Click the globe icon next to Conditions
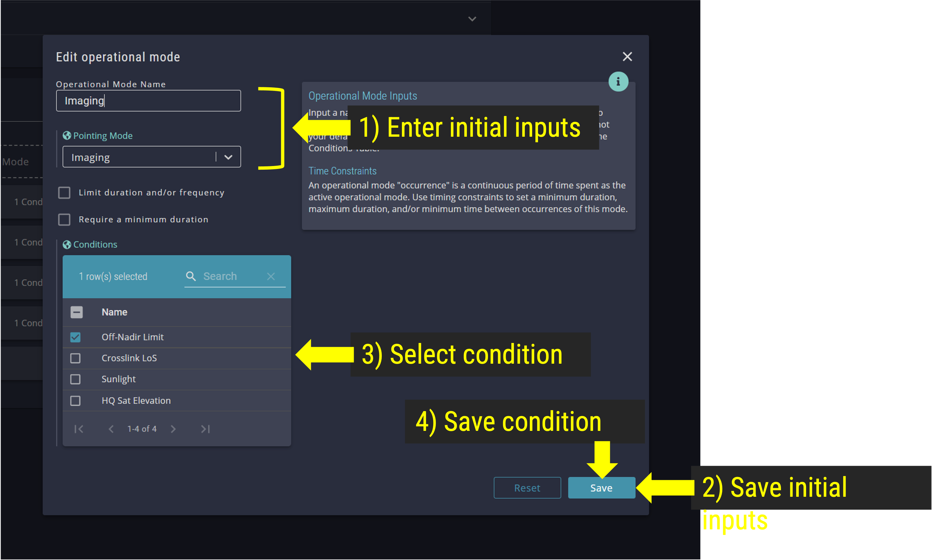The image size is (932, 560). [x=67, y=244]
